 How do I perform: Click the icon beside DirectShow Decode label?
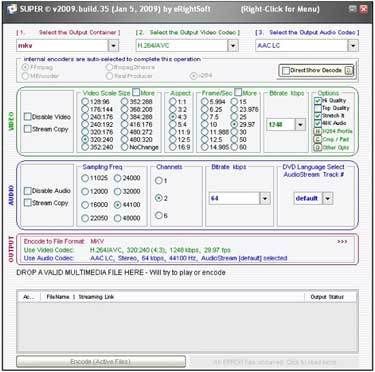(349, 71)
